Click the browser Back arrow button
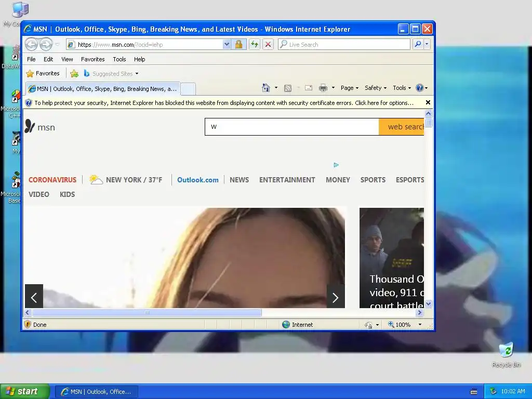This screenshot has width=532, height=399. pos(32,44)
